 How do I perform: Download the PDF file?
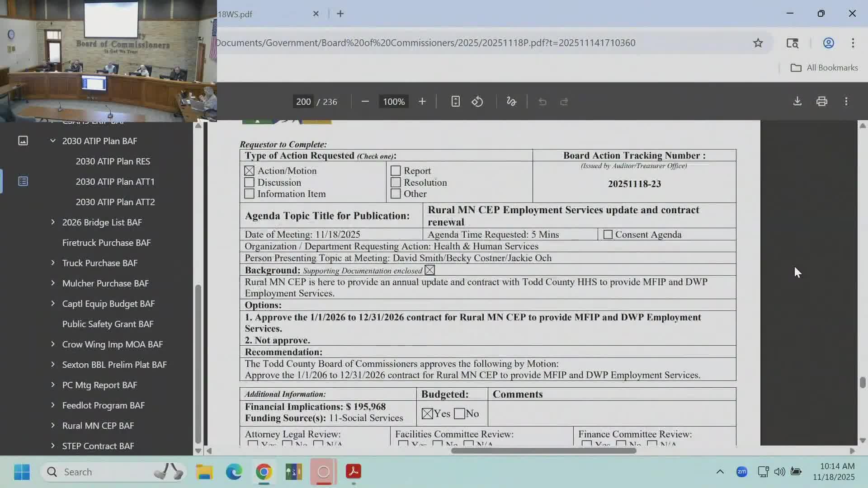coord(797,102)
